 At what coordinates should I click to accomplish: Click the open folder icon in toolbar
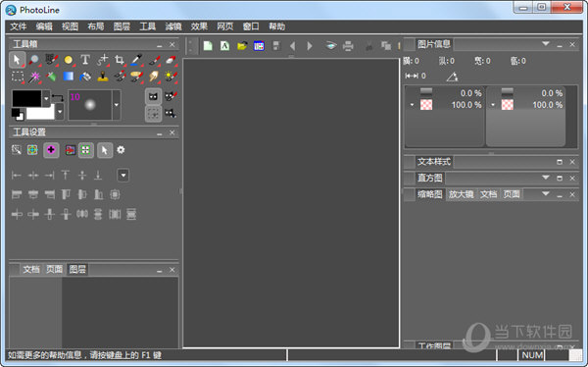click(x=242, y=46)
